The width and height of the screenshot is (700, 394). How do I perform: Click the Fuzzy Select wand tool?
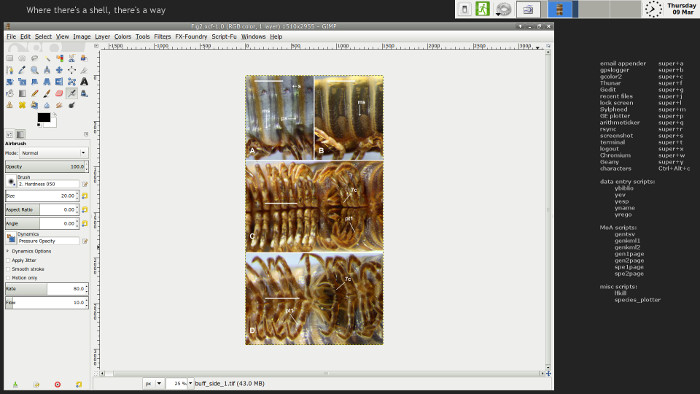click(x=47, y=58)
